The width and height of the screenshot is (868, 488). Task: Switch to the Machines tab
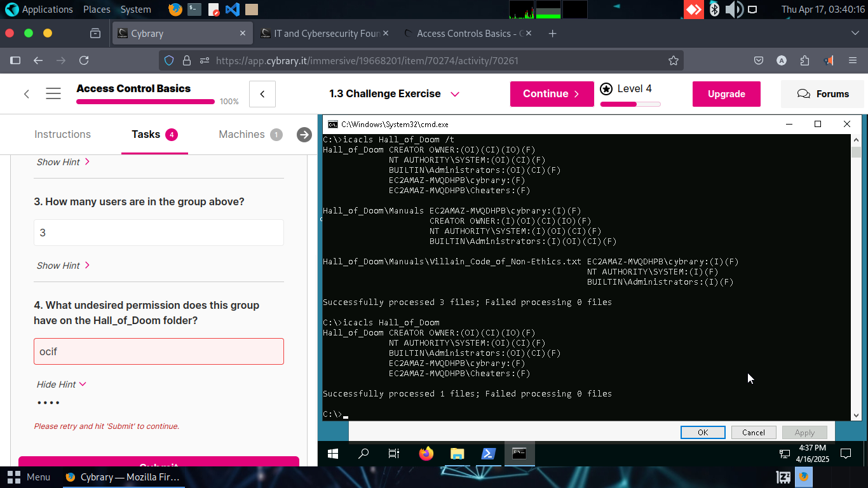coord(241,134)
